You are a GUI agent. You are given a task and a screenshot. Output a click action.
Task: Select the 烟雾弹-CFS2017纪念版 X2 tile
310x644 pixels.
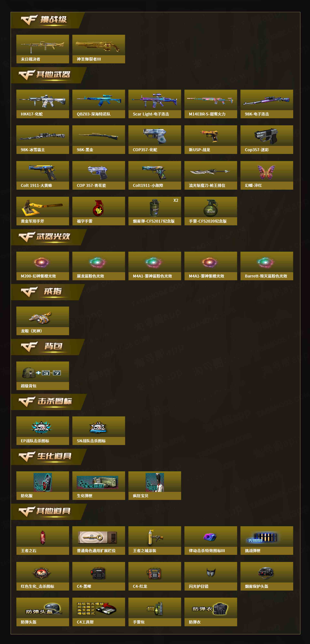point(155,211)
